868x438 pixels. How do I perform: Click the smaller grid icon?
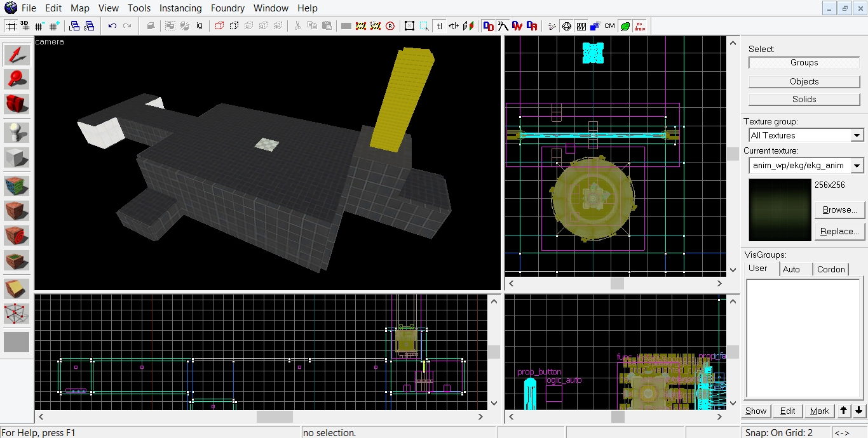coord(39,26)
